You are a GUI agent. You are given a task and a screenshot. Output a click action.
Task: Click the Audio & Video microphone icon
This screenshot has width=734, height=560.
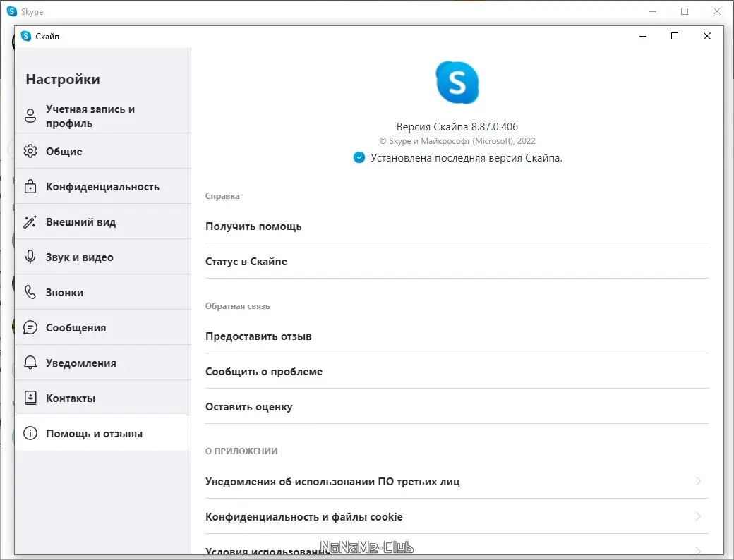[x=30, y=257]
